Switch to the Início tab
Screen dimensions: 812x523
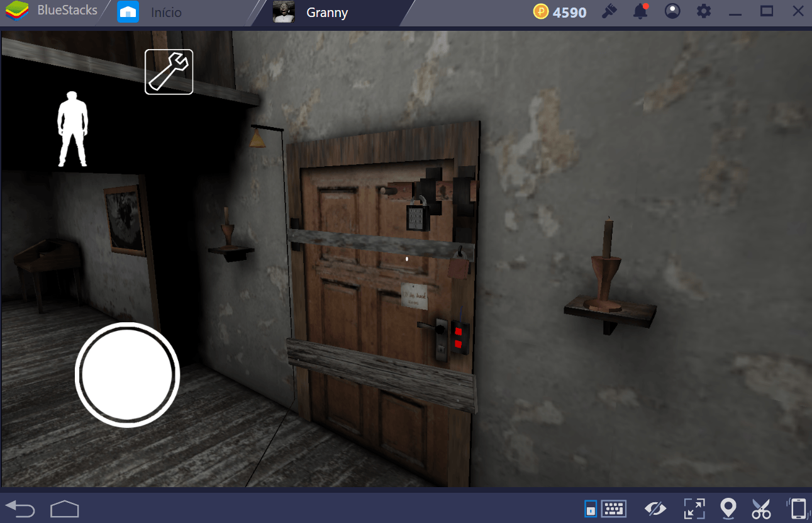[167, 12]
